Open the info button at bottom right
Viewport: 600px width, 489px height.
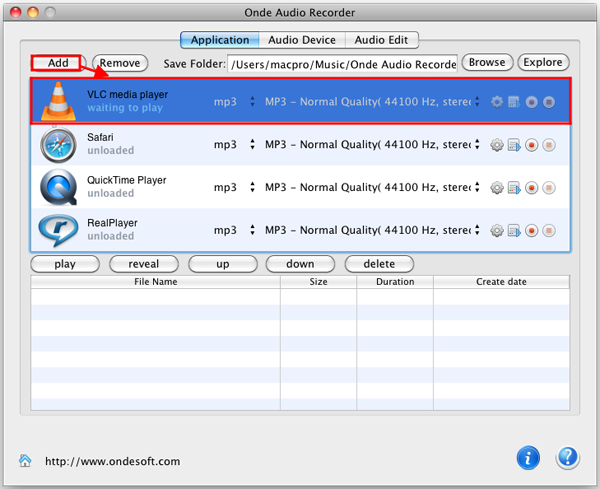(528, 458)
